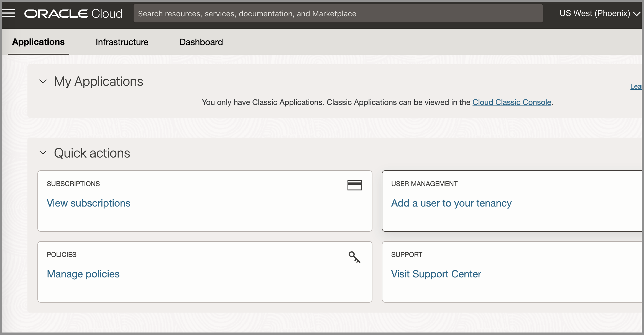
Task: Open the hamburger navigation menu
Action: coord(9,13)
